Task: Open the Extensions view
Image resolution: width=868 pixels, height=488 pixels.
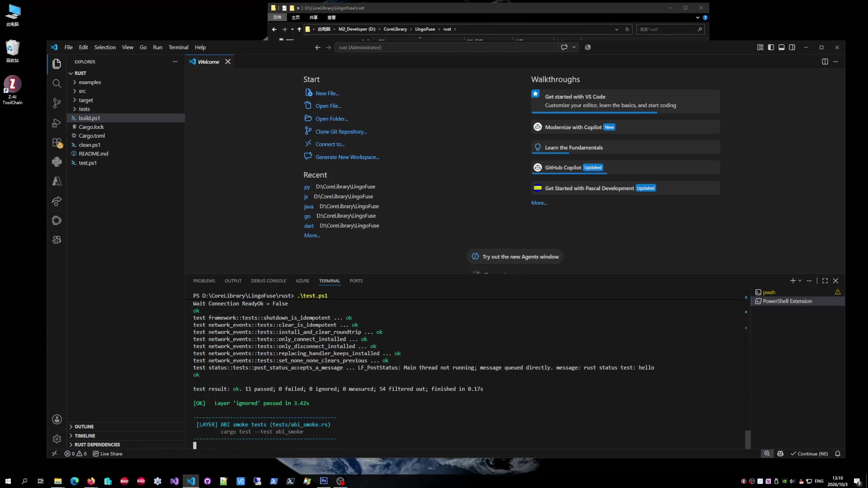Action: tap(57, 143)
